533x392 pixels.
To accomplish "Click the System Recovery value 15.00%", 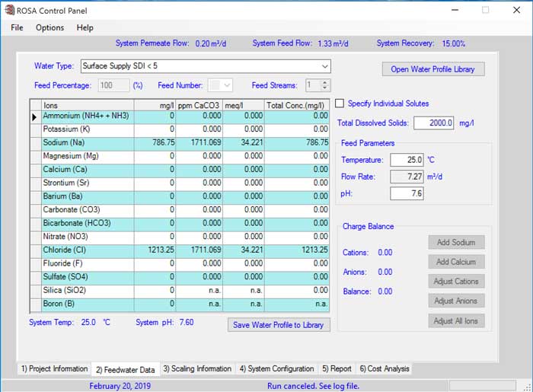I will point(454,43).
